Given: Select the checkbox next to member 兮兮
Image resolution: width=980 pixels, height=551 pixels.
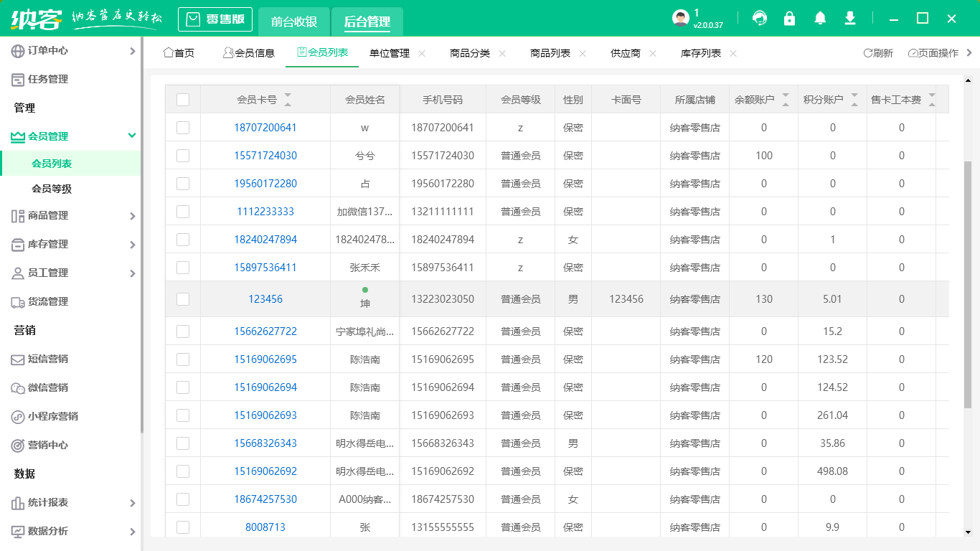Looking at the screenshot, I should pyautogui.click(x=182, y=155).
